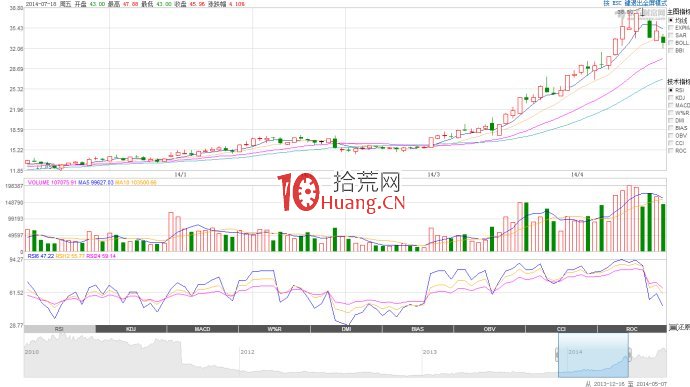Switch to the MACD tab

coord(202,329)
